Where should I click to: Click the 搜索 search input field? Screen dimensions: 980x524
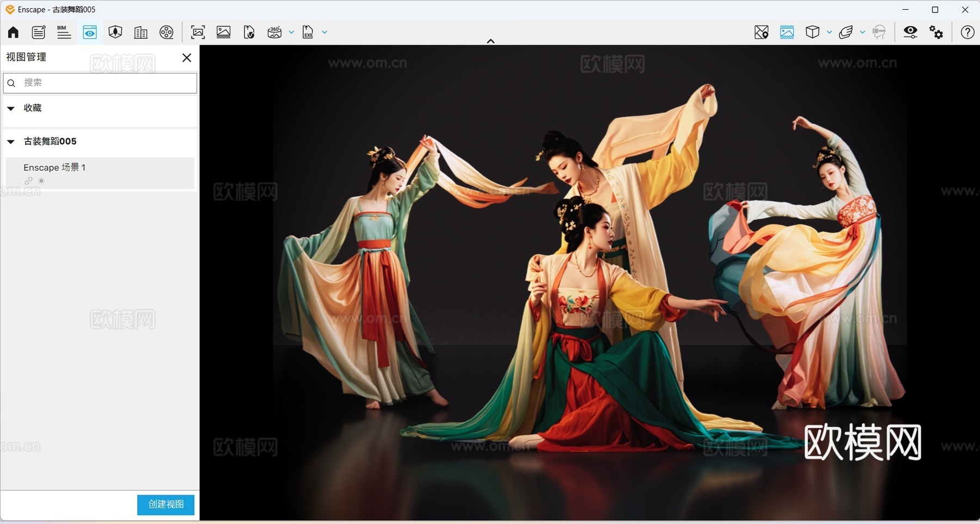tap(100, 83)
